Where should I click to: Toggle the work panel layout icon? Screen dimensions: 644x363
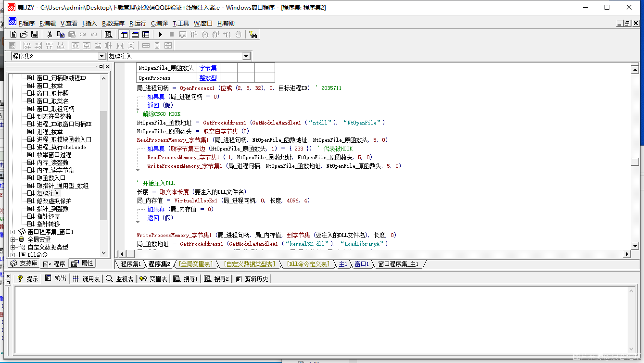click(x=124, y=34)
